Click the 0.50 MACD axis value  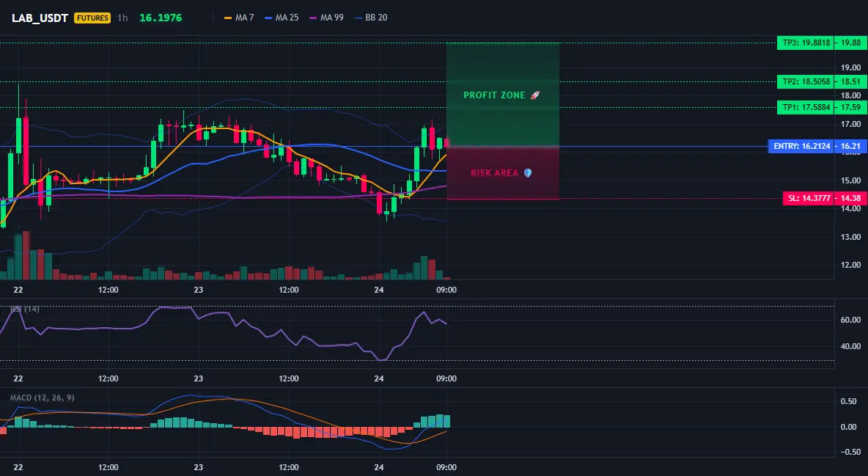click(849, 401)
